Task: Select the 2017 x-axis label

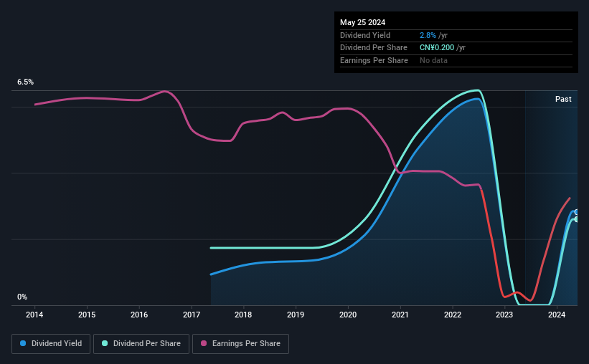Action: (192, 315)
